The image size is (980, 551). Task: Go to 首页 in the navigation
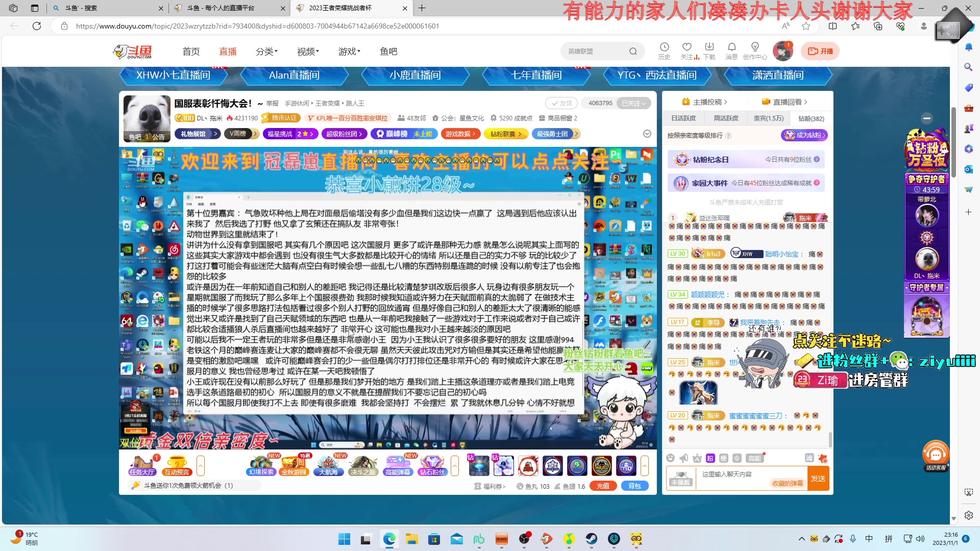coord(191,52)
